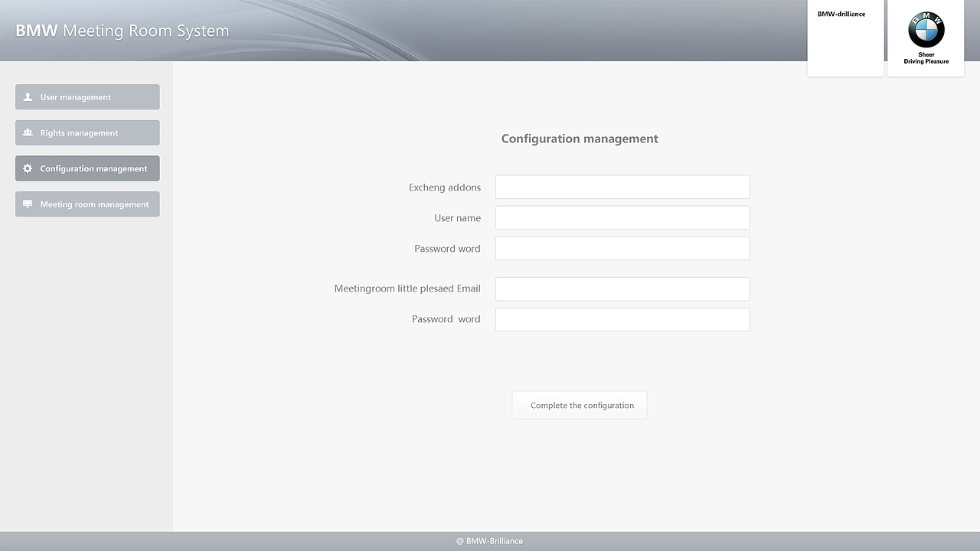Click the @ BMW-Brilliance footer text
Image resolution: width=980 pixels, height=551 pixels.
[490, 541]
